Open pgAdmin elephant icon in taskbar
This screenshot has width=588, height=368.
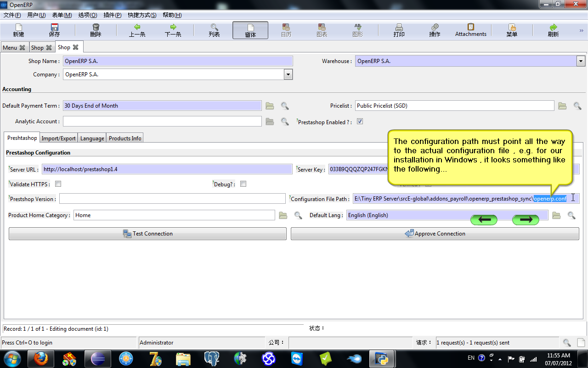click(212, 358)
